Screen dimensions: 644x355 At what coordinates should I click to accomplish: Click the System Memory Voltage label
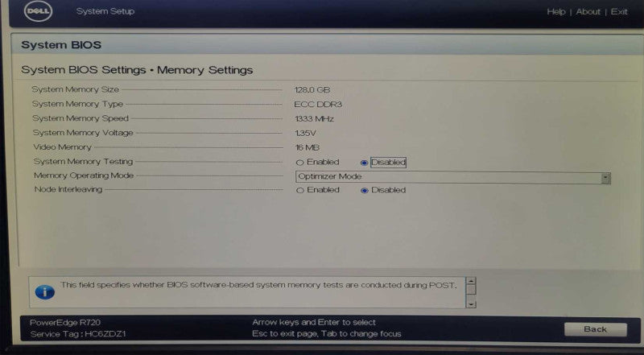click(83, 133)
